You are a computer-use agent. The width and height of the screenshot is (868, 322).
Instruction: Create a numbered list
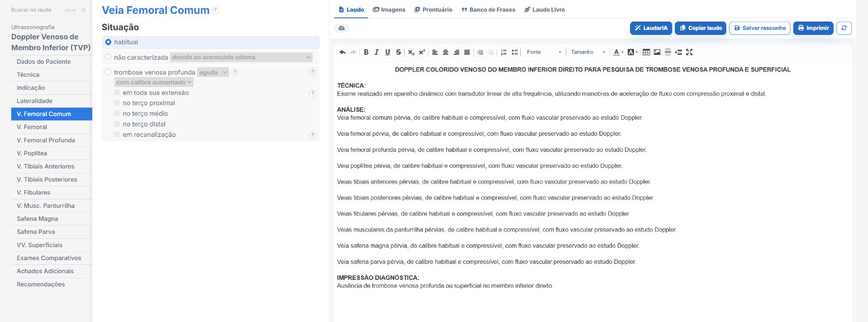coord(504,52)
